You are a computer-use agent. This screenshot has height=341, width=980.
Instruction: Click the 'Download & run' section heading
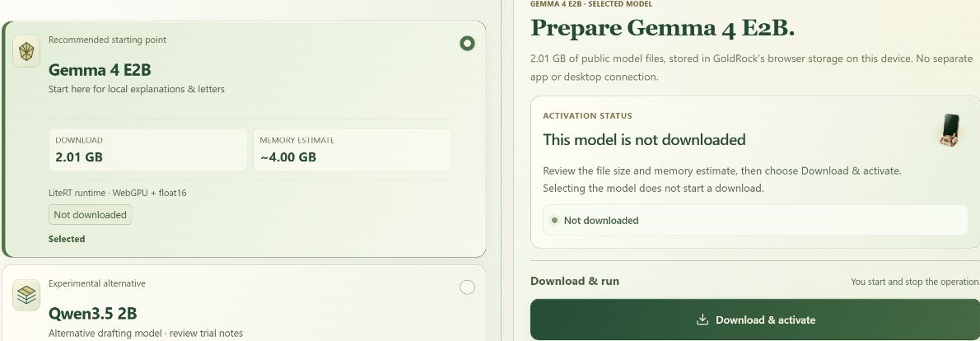(x=575, y=281)
